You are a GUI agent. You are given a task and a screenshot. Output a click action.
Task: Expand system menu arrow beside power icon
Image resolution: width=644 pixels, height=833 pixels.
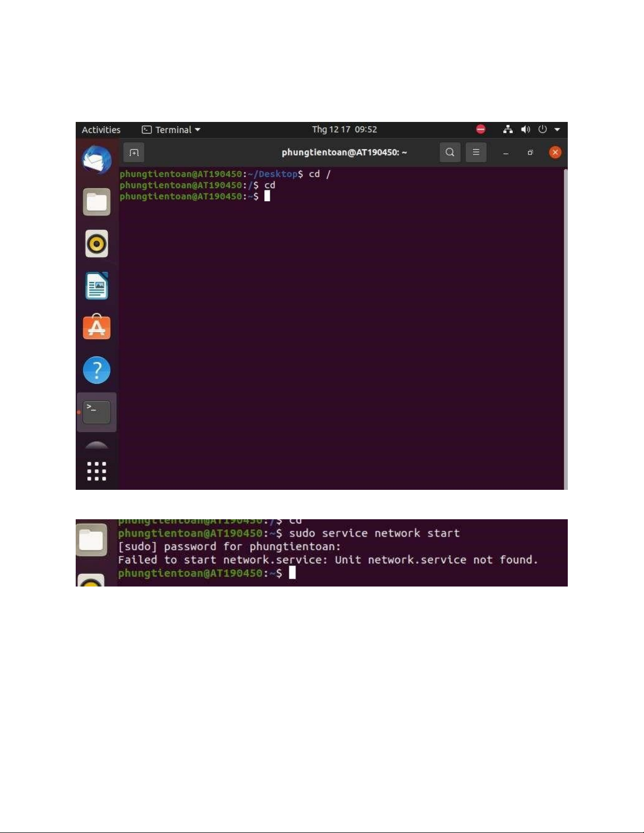coord(557,129)
